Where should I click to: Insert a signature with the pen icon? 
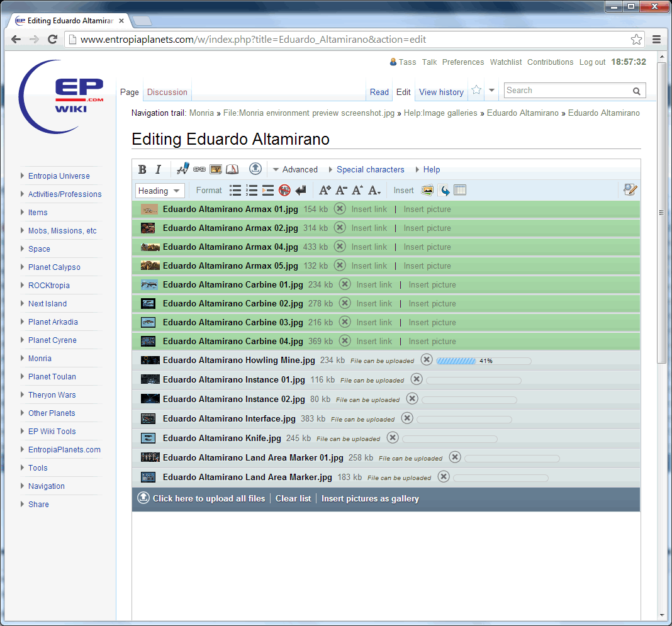pos(182,169)
